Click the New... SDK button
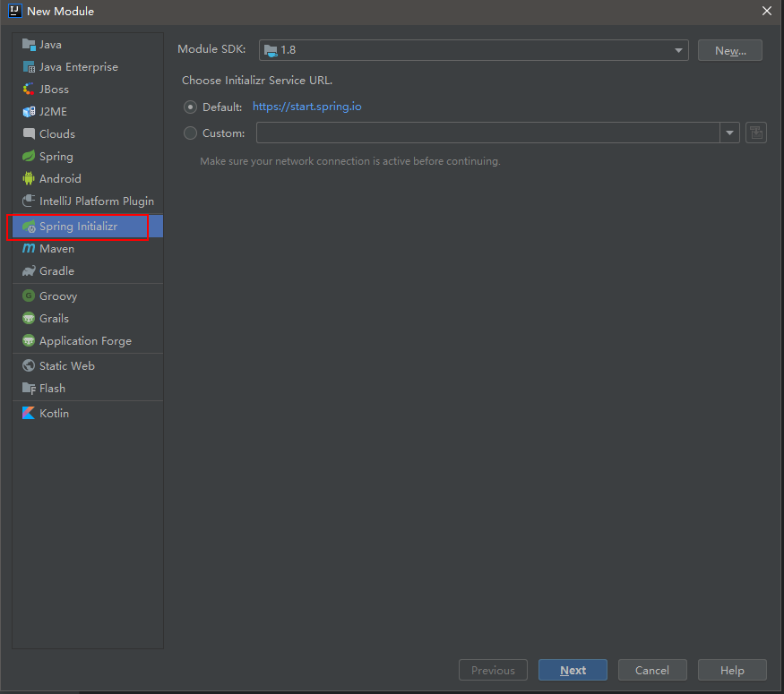The image size is (784, 694). pyautogui.click(x=730, y=50)
